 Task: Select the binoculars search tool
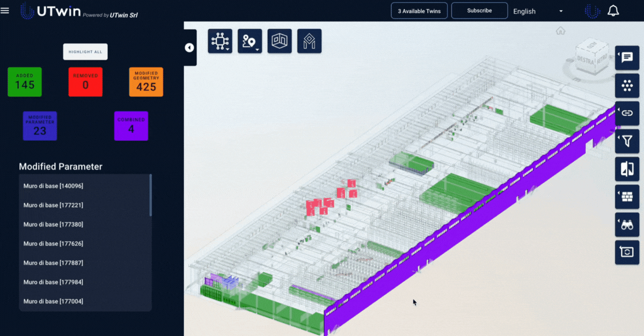pyautogui.click(x=627, y=225)
